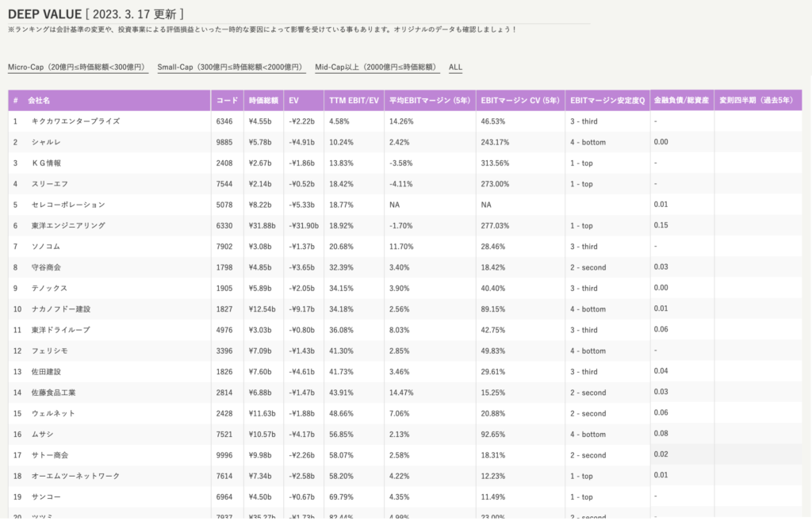Viewport: 812px width, 525px height.
Task: Select company ＫＧ情報
Action: (46, 163)
